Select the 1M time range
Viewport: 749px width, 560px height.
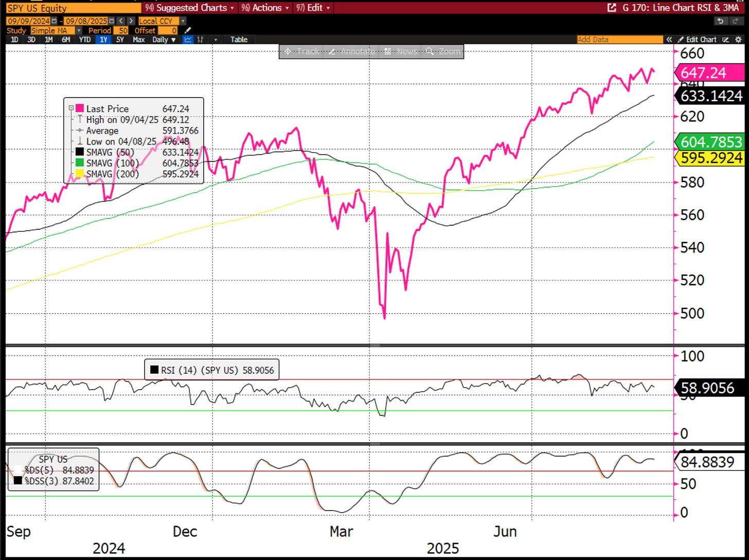[x=49, y=40]
